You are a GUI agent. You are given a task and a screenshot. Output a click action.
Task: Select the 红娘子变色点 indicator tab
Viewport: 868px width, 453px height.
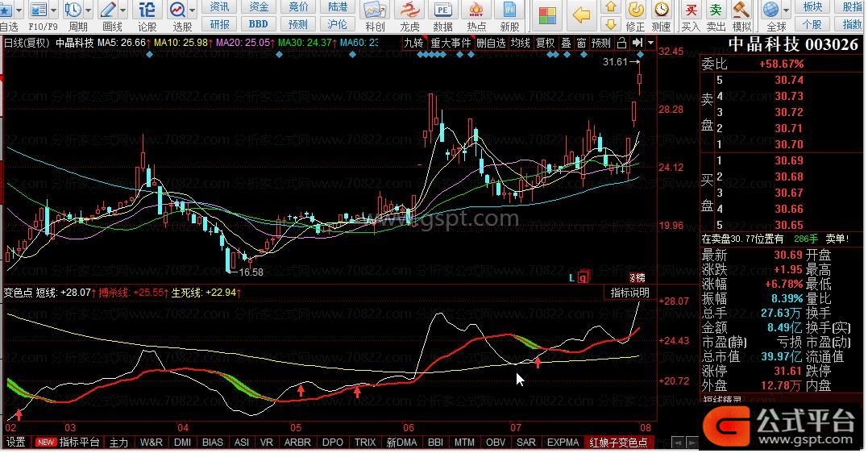coord(620,443)
